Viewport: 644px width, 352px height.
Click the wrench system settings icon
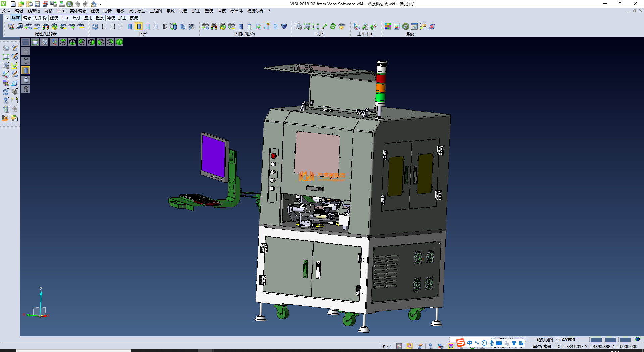(406, 27)
